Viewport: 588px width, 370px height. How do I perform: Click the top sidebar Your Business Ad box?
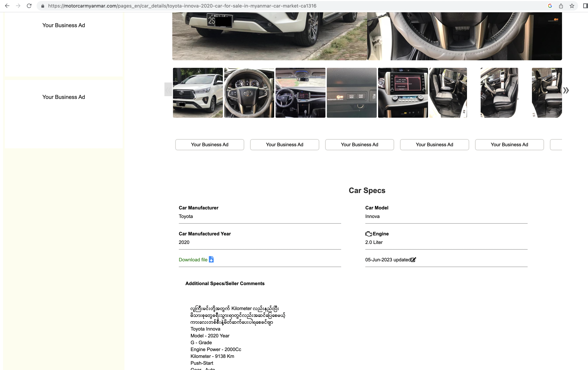point(64,44)
